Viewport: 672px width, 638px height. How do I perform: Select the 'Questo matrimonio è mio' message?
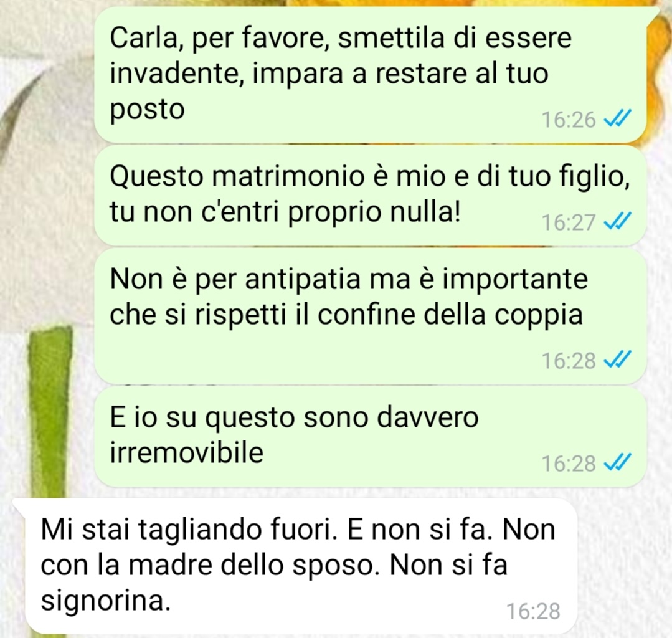pos(370,196)
